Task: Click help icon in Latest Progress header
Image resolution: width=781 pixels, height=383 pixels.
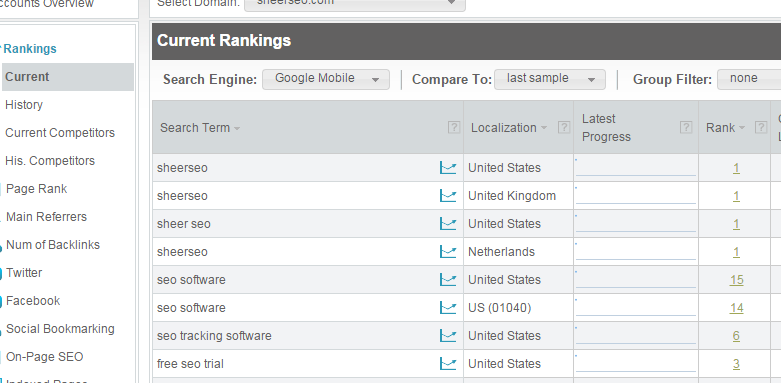Action: [686, 128]
